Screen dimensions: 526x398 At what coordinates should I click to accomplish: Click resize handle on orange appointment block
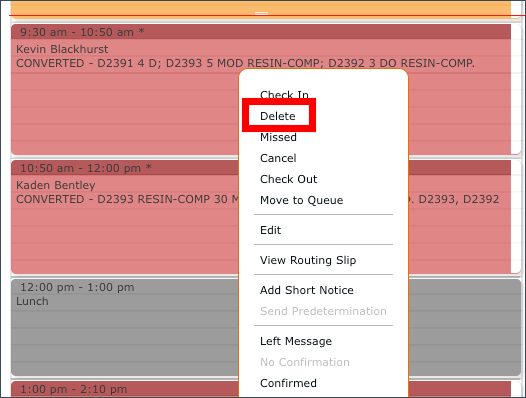click(261, 13)
